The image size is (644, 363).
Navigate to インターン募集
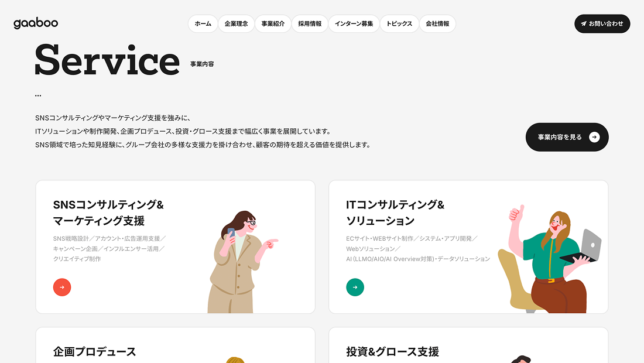click(354, 24)
